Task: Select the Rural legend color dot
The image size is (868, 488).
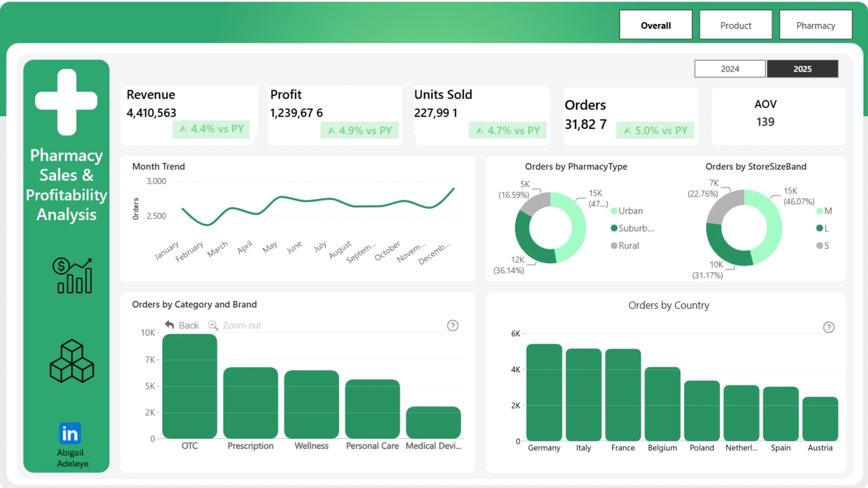Action: (x=614, y=246)
